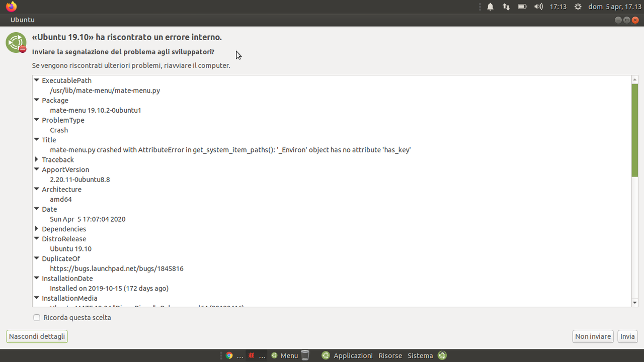Select the 'amd64' row

click(x=332, y=199)
